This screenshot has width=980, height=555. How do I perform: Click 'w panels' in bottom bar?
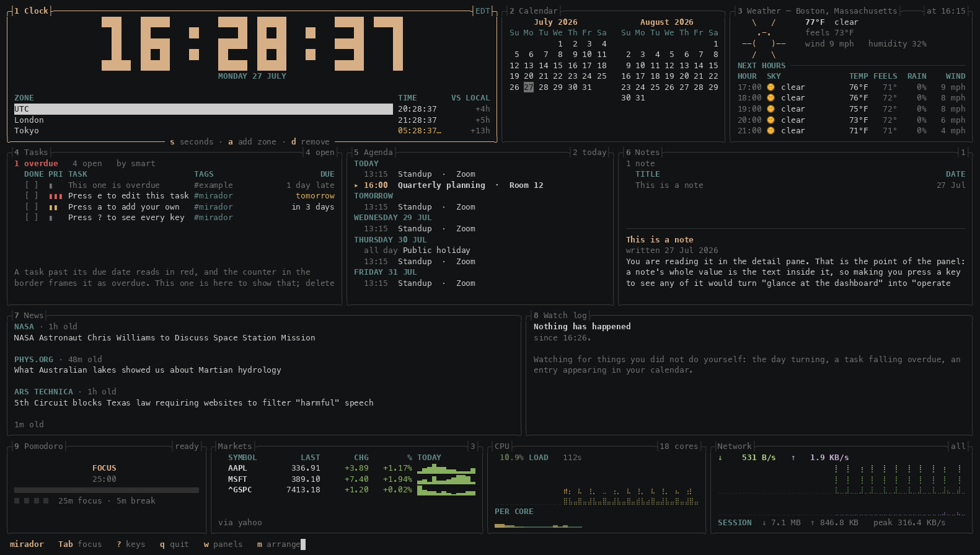click(x=223, y=544)
